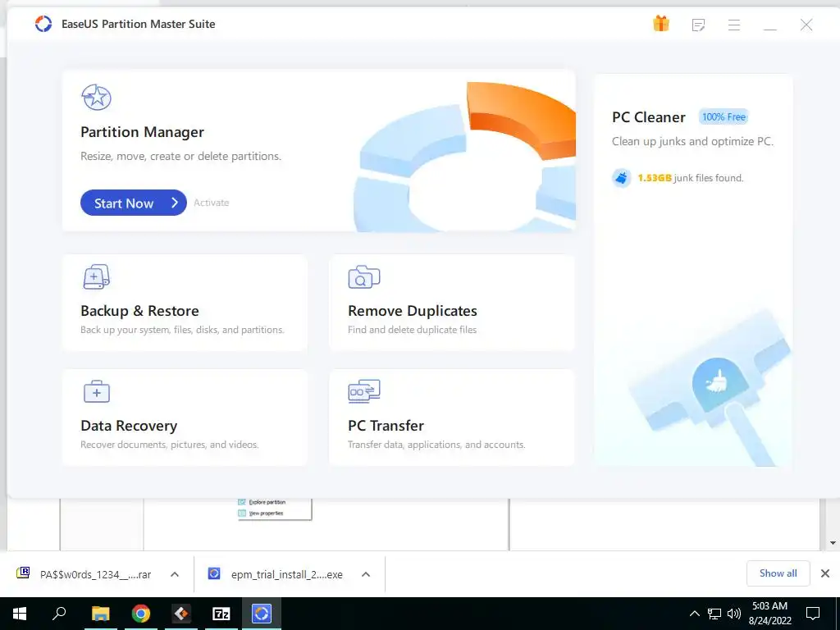
Task: Expand options for epm_trial_install download
Action: pyautogui.click(x=366, y=574)
